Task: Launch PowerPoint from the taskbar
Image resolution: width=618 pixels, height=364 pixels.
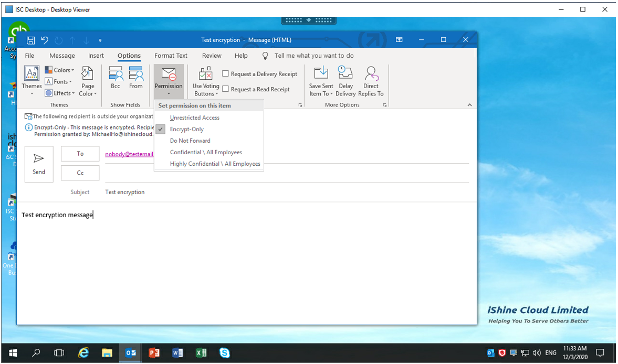Action: 154,353
